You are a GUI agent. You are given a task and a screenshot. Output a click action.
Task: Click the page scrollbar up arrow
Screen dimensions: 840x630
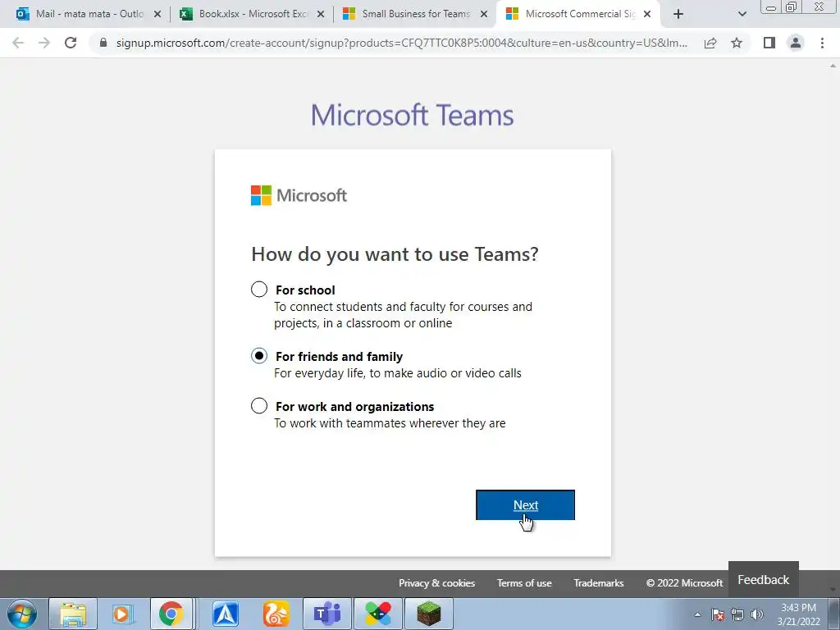[x=833, y=66]
